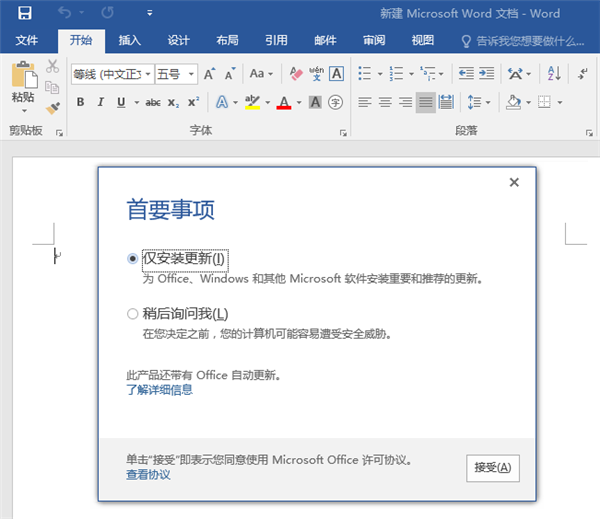The image size is (600, 519).
Task: Apply superscript formatting
Action: [x=193, y=102]
